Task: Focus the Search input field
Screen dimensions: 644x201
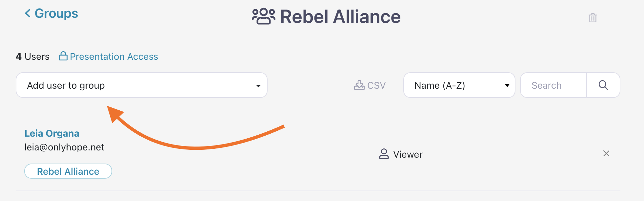Action: coord(553,85)
